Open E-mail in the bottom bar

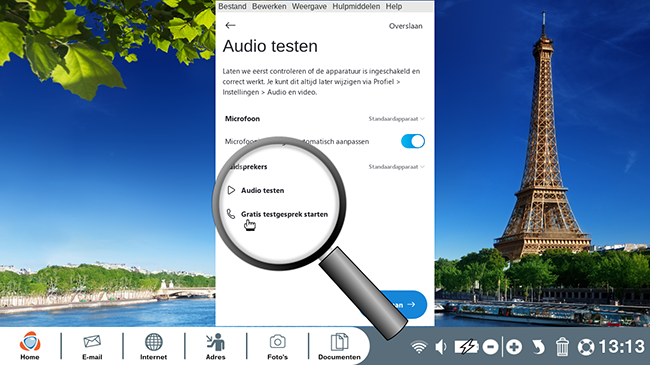pos(92,347)
